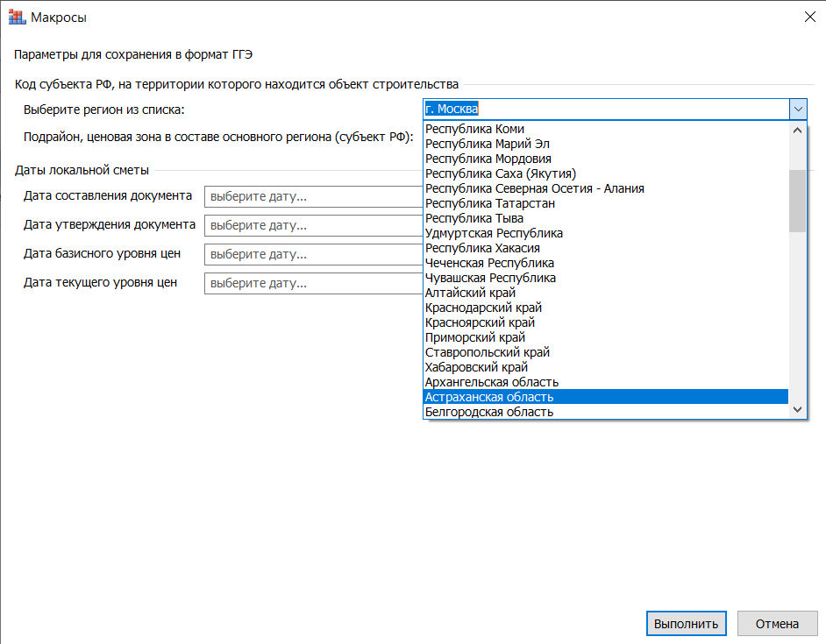
Task: Click the region combo box showing г. Москва
Action: 605,110
